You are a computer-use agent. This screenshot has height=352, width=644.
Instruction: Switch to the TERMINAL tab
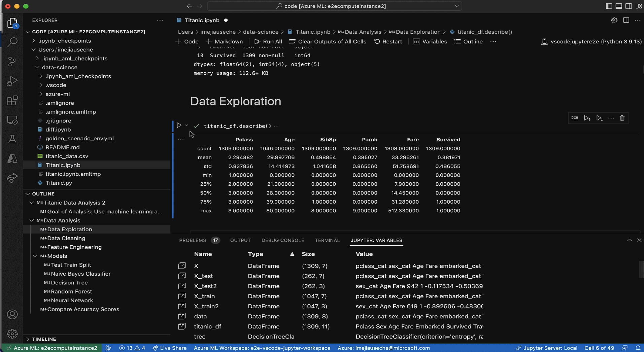click(x=327, y=240)
